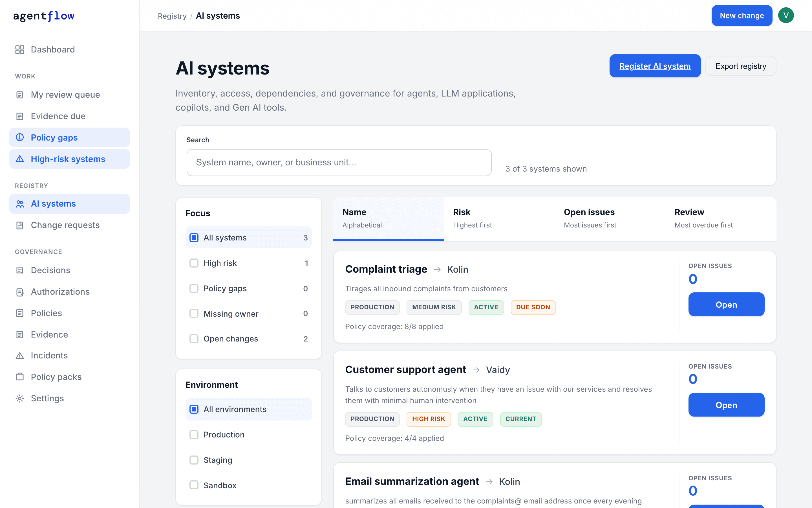This screenshot has width=812, height=508.
Task: Click arrow icon next to Customer support agent
Action: tap(476, 370)
